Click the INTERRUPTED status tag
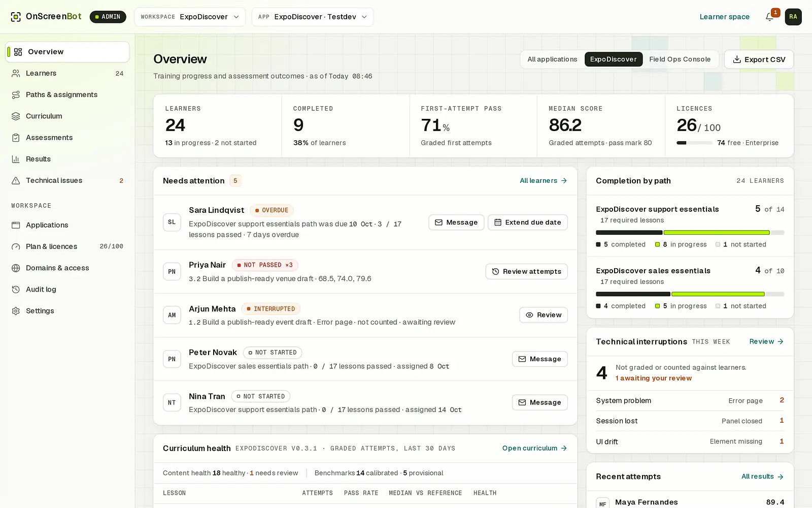The image size is (812, 508). click(271, 309)
